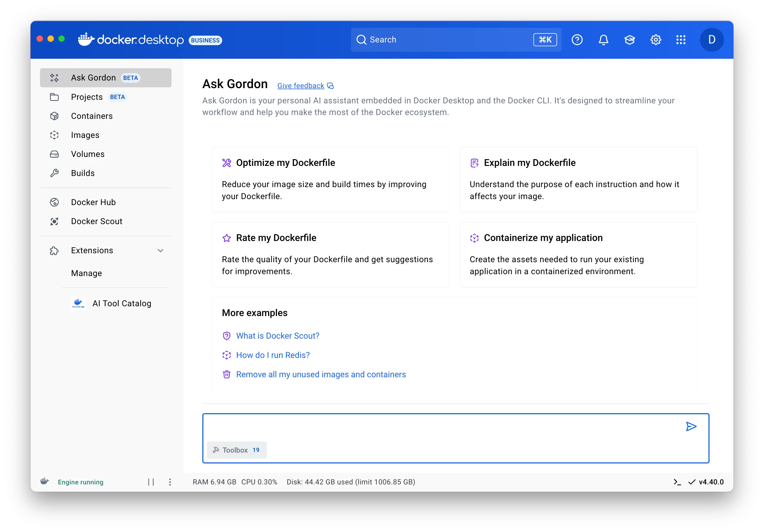This screenshot has height=532, width=764.
Task: Pause the Docker engine
Action: [151, 482]
